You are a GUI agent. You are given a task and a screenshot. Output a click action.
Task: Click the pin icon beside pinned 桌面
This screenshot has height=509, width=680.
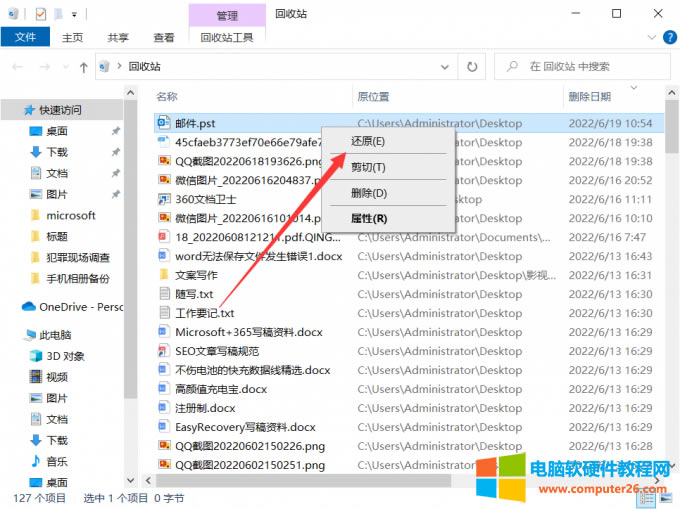point(115,131)
